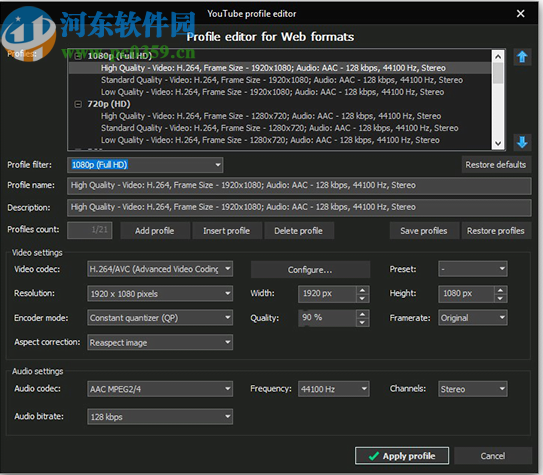Open the Resolution dropdown
543x475 pixels.
[160, 294]
